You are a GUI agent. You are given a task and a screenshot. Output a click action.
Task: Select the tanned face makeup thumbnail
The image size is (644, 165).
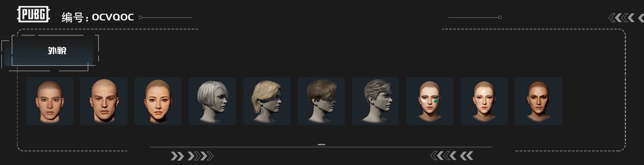click(x=539, y=101)
